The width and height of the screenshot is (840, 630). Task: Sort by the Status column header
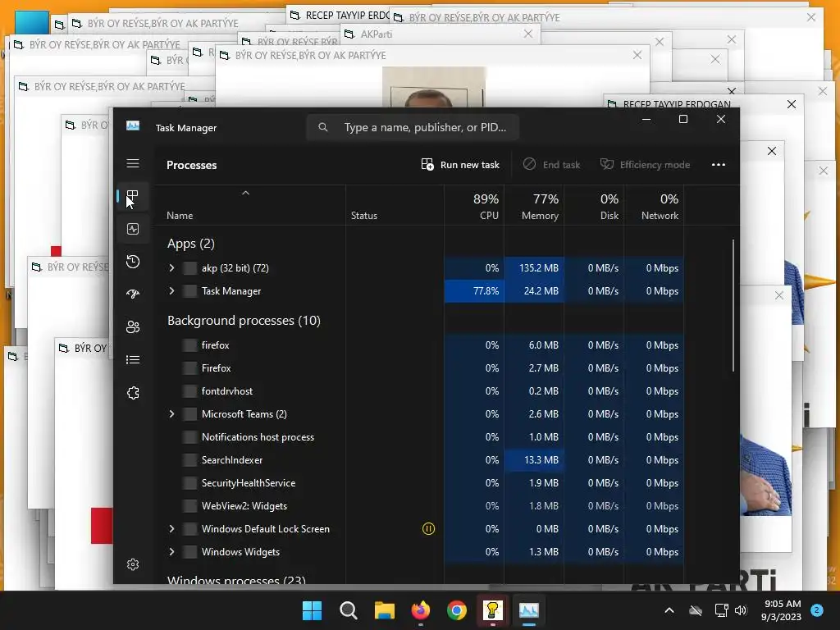pyautogui.click(x=395, y=206)
